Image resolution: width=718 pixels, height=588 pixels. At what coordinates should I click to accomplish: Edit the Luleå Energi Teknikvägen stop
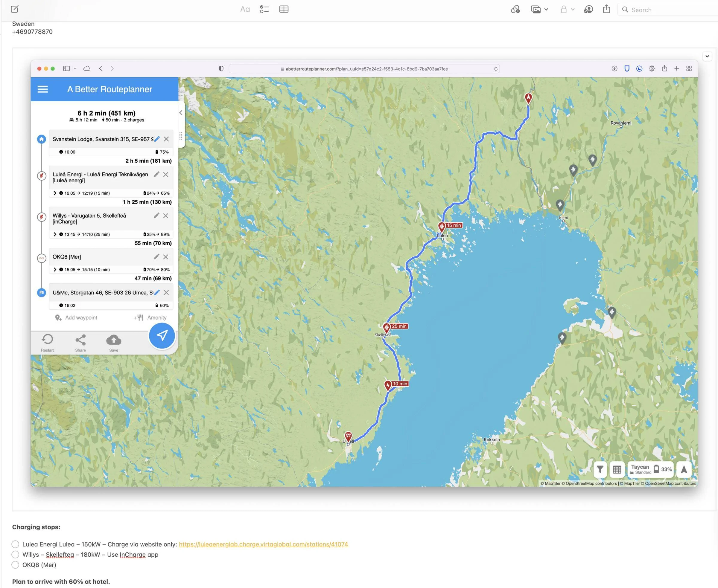pyautogui.click(x=156, y=174)
